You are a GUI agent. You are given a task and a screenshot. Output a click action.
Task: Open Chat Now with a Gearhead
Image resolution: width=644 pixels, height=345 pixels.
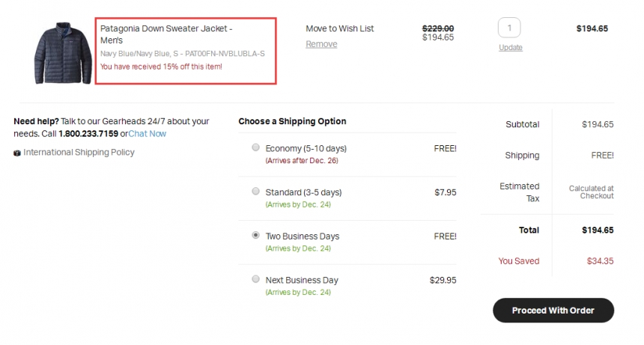pyautogui.click(x=147, y=134)
